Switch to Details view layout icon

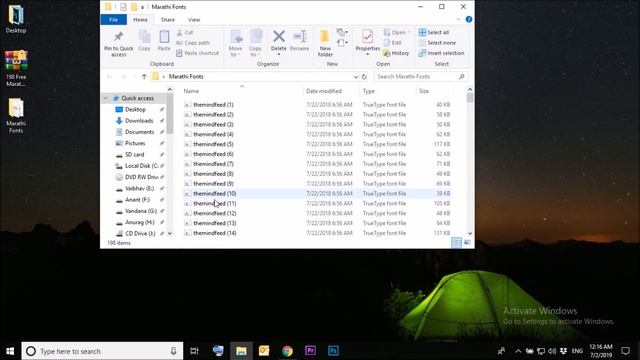tap(457, 243)
